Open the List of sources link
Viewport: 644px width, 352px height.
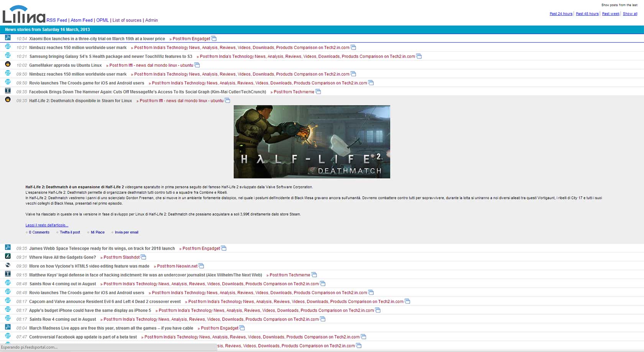pos(127,20)
